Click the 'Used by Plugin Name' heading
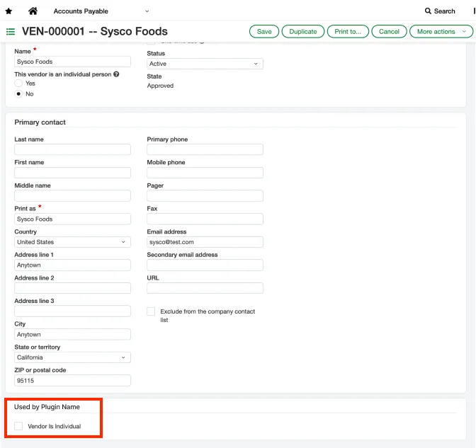Viewport: 476px width, 448px height. click(x=47, y=407)
